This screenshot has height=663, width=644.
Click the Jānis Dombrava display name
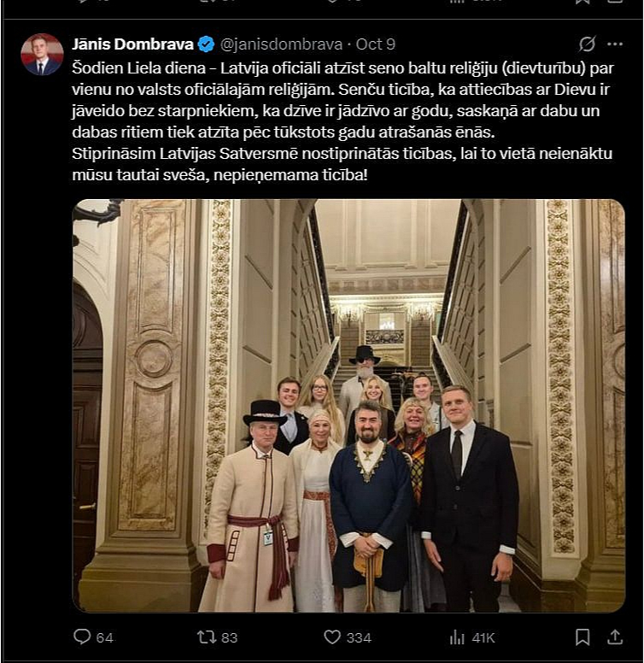(132, 44)
